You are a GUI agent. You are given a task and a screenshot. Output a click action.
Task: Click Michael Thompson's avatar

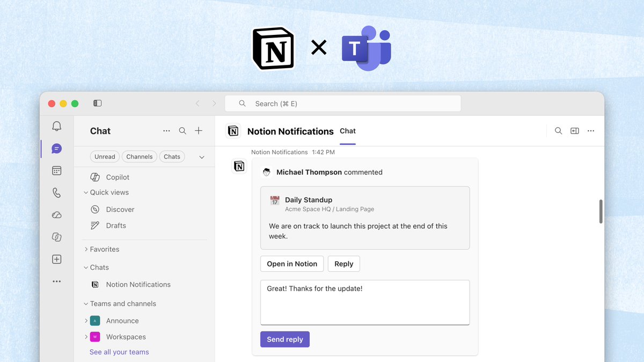point(266,172)
